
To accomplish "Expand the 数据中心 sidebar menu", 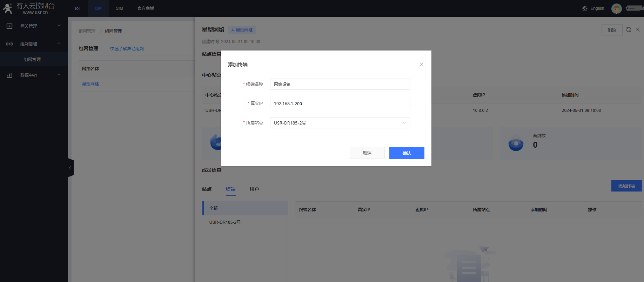I will (34, 75).
